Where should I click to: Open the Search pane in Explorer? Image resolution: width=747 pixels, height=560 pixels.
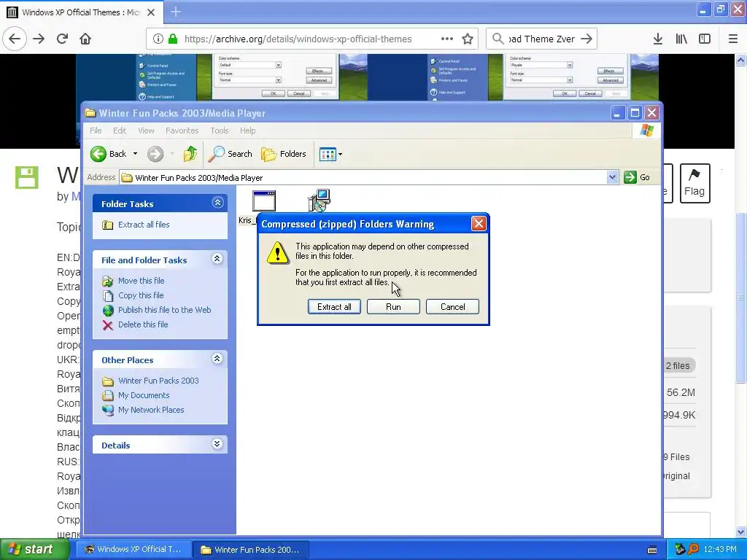tap(231, 154)
